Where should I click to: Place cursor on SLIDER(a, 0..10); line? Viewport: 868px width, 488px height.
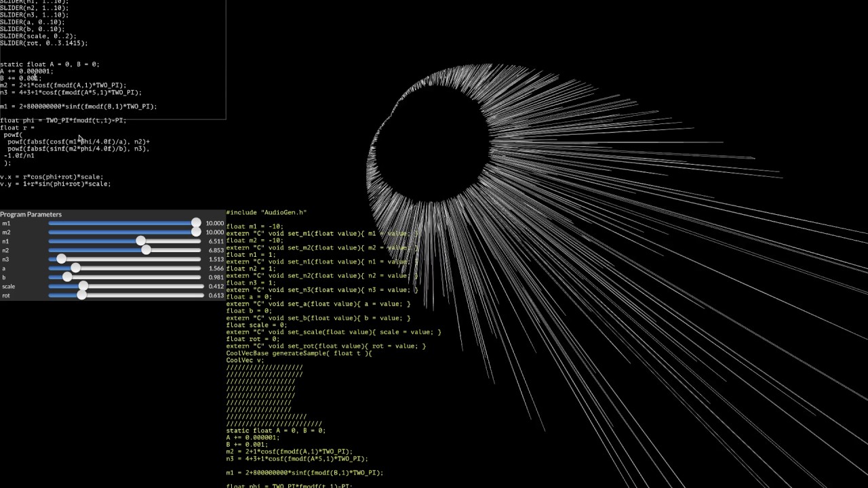click(x=33, y=22)
